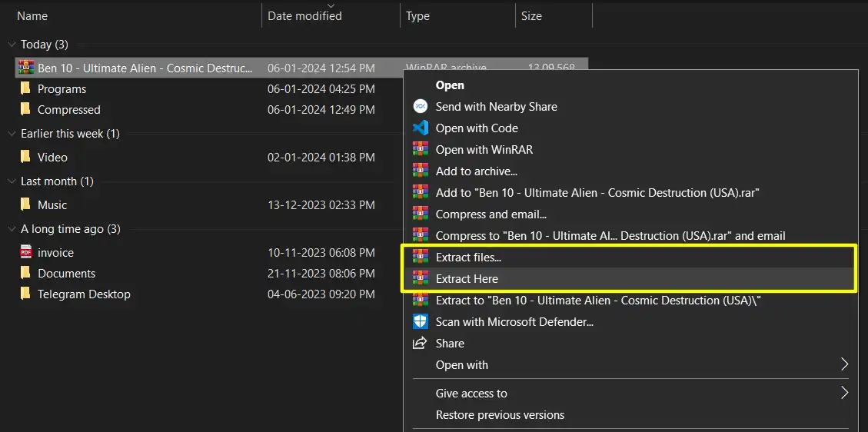Viewport: 868px width, 432px height.
Task: Collapse the Last month (1) group
Action: pyautogui.click(x=12, y=181)
